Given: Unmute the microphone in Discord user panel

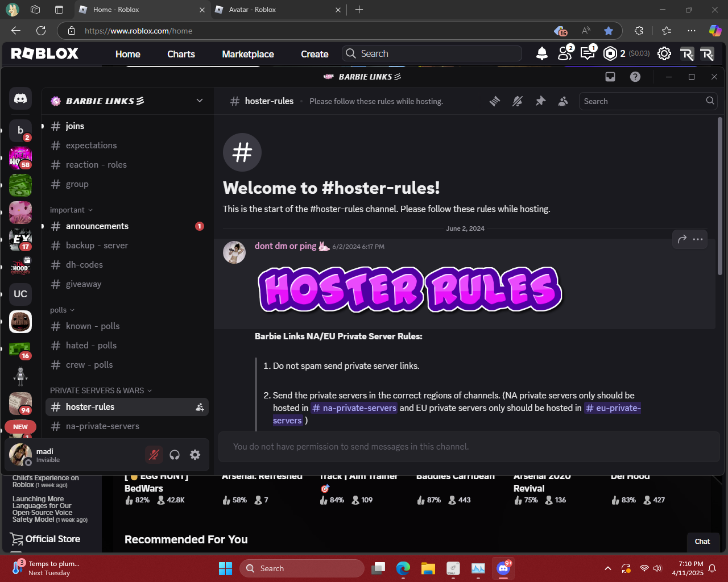Looking at the screenshot, I should point(154,455).
